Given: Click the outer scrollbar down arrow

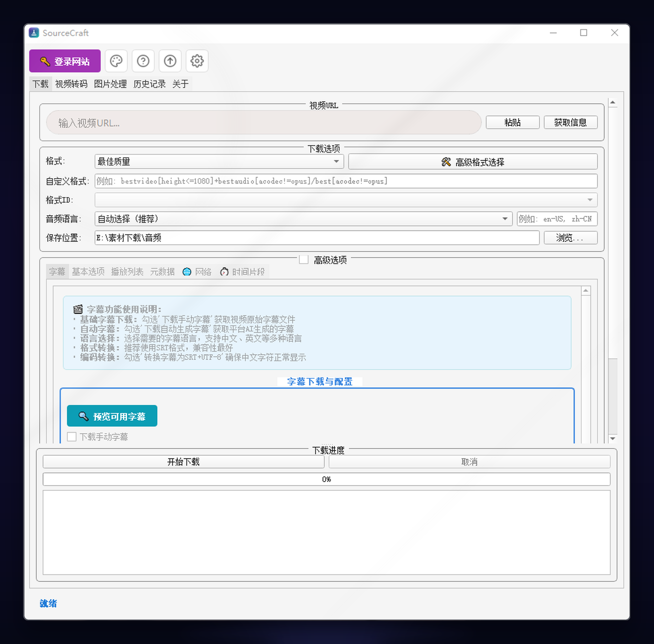Looking at the screenshot, I should coord(612,439).
